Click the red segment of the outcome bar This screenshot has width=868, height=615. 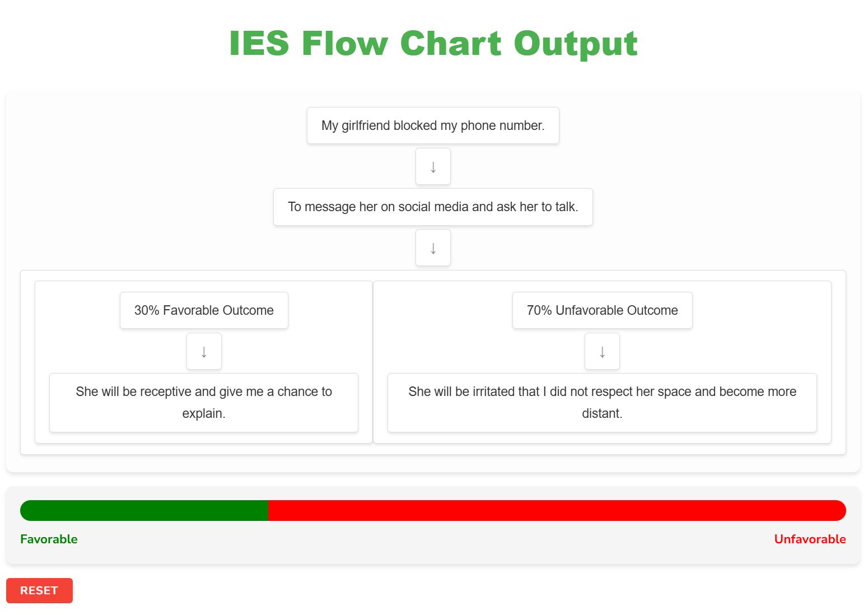pos(557,510)
